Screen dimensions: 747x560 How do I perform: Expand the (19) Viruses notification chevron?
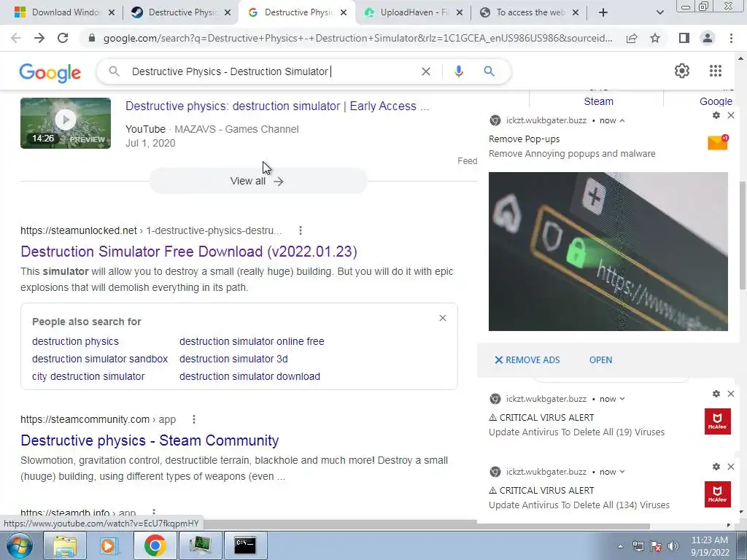click(x=622, y=399)
